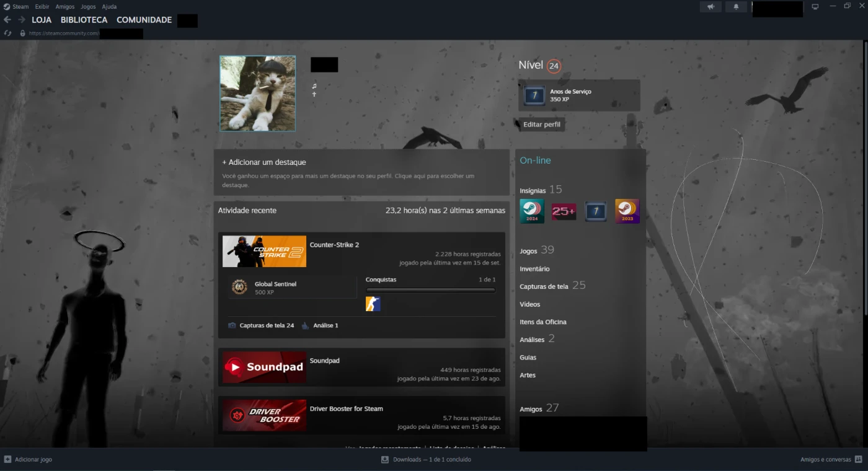This screenshot has height=471, width=868.
Task: Open the 25+ games badge
Action: coord(564,211)
